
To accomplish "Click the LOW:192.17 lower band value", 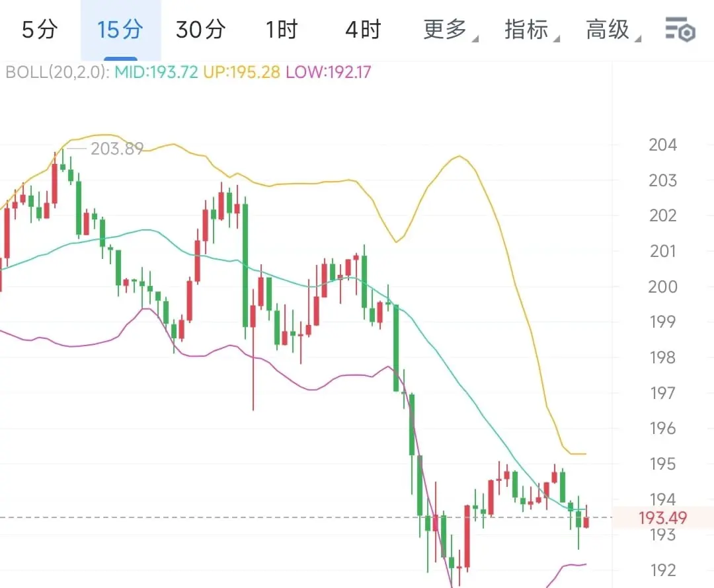I will tap(329, 72).
